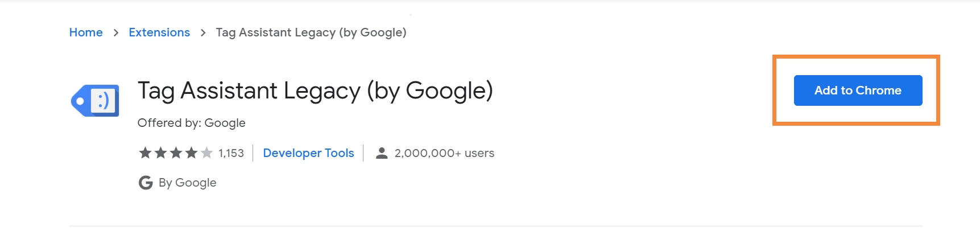
Task: Click the By Google label
Action: [x=188, y=183]
